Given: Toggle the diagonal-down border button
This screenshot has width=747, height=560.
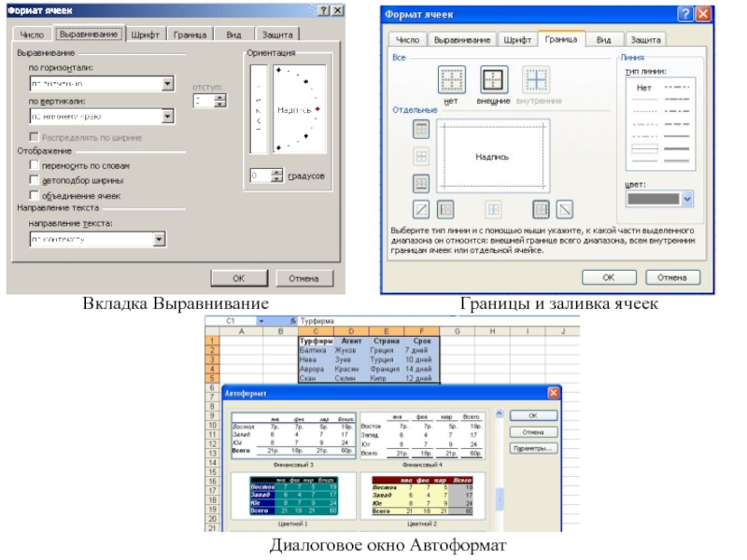Looking at the screenshot, I should tap(565, 209).
